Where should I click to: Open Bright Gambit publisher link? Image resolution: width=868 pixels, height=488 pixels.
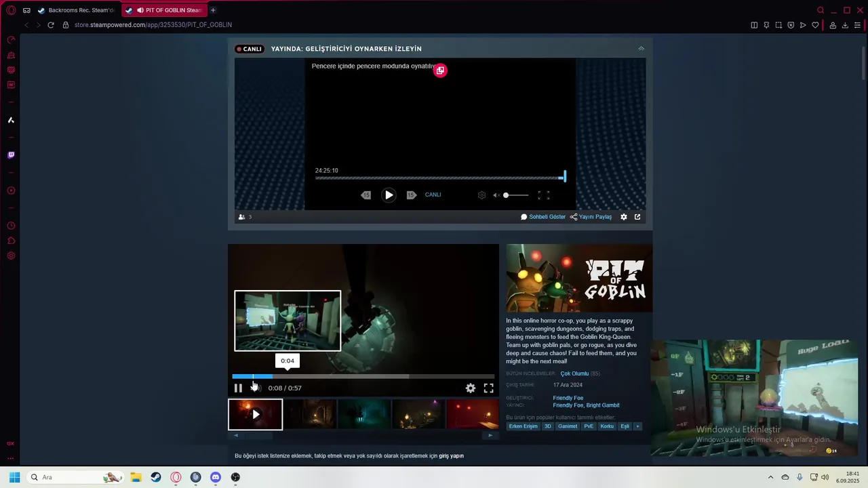603,405
